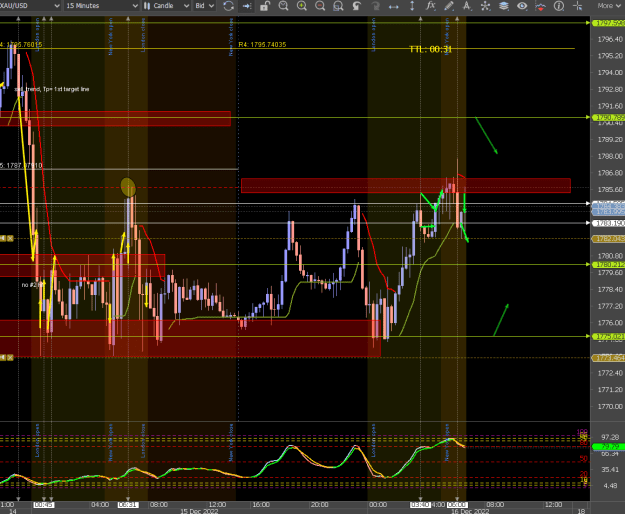Open the 15 Minutes timeframe dropdown

coord(102,6)
